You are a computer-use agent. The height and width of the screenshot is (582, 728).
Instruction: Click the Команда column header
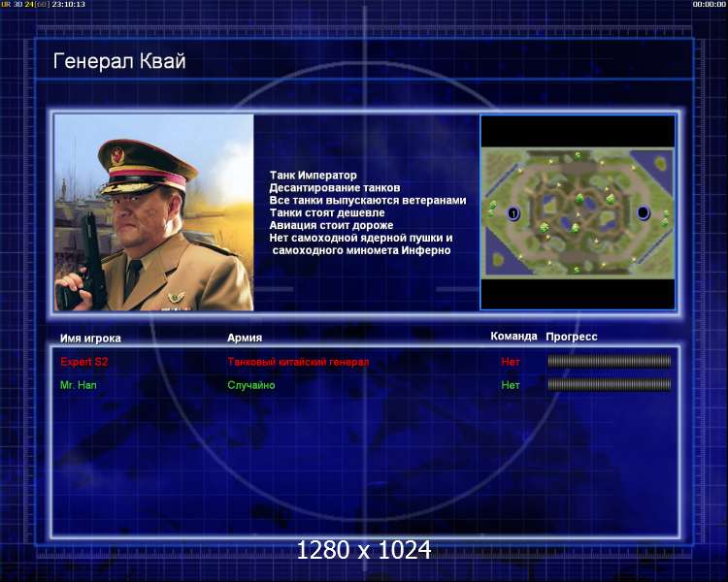tap(513, 336)
